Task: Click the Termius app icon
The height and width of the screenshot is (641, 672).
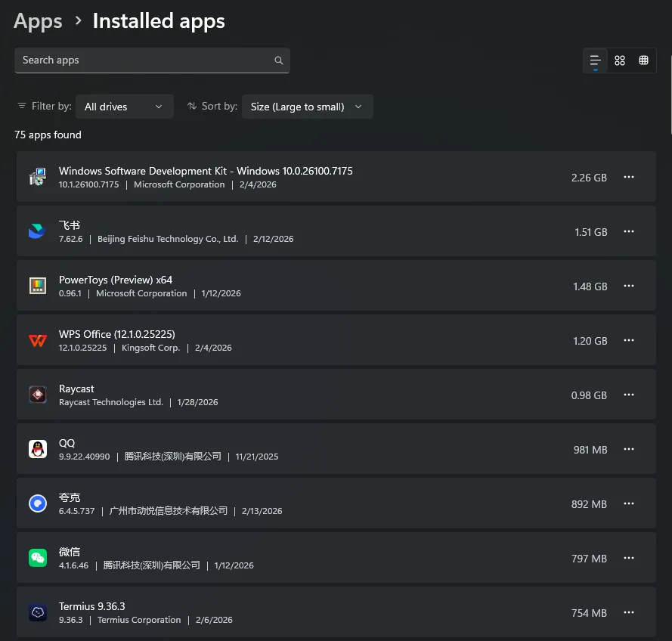Action: point(38,613)
